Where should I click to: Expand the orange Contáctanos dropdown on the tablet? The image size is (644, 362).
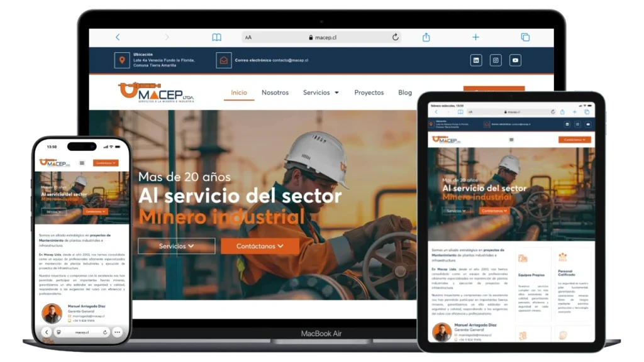[574, 140]
